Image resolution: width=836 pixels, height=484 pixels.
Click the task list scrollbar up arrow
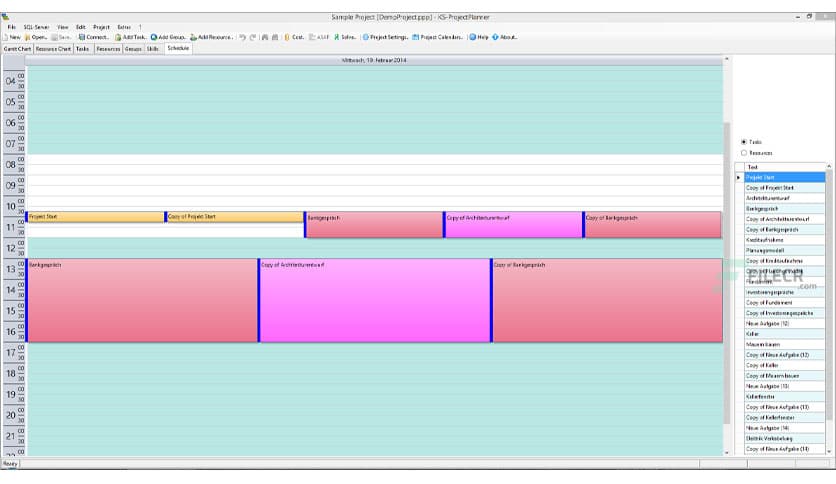pyautogui.click(x=829, y=167)
